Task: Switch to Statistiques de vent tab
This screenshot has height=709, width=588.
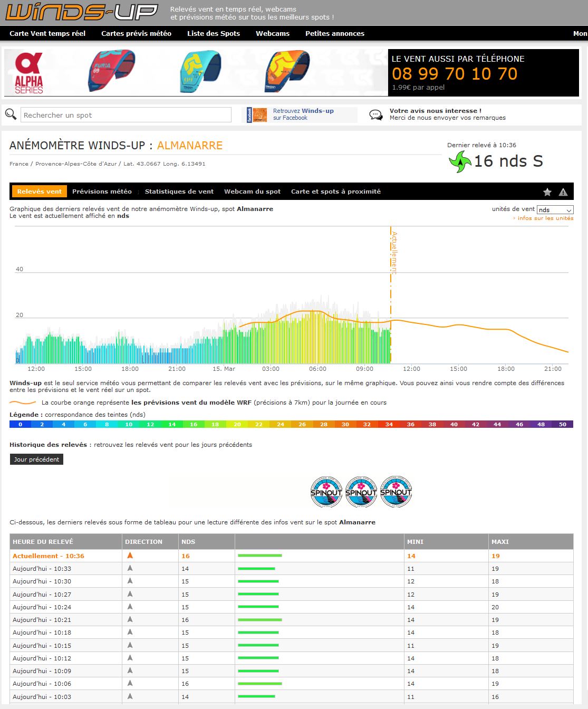Action: coord(179,191)
